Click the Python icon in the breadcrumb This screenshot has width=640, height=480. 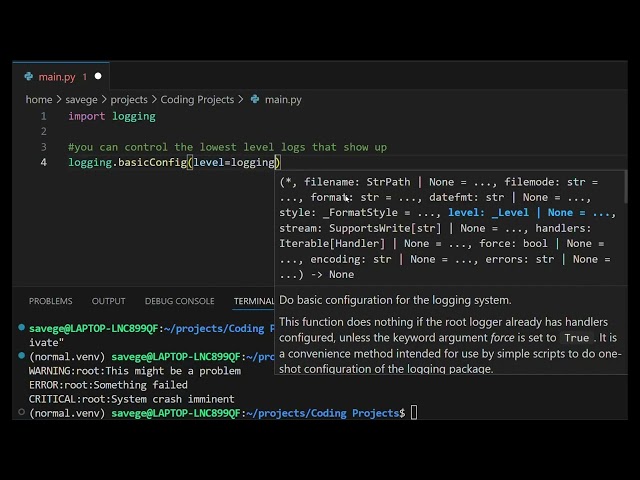coord(255,99)
